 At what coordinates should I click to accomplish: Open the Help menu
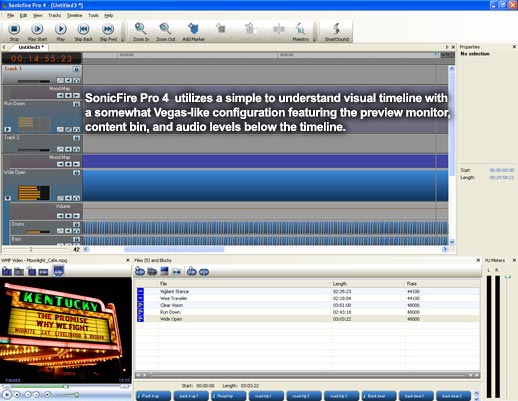pyautogui.click(x=108, y=15)
